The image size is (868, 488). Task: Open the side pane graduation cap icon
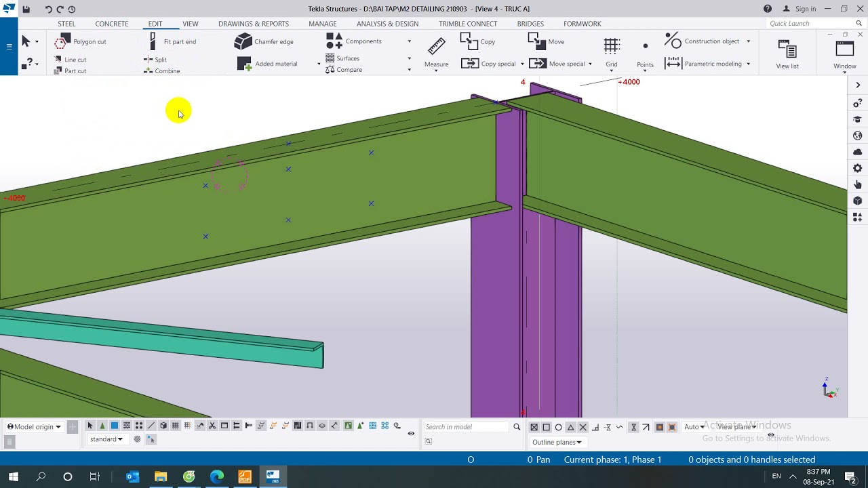pyautogui.click(x=858, y=119)
